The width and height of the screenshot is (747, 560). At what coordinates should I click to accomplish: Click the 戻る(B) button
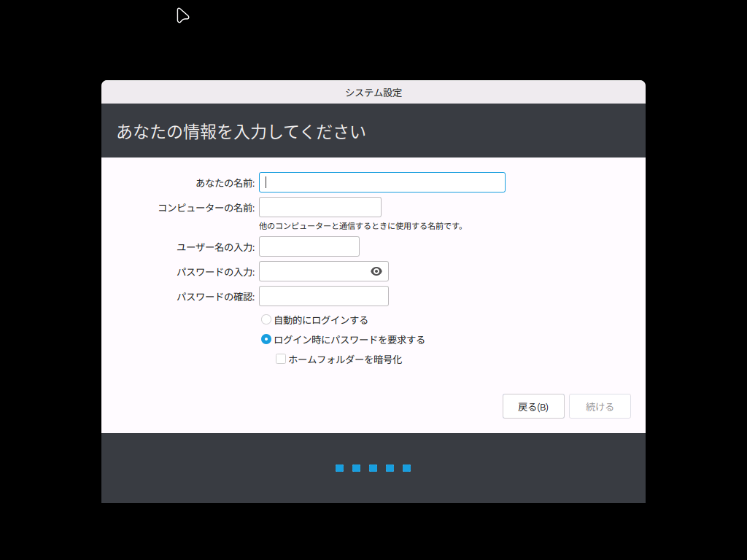[x=533, y=405]
